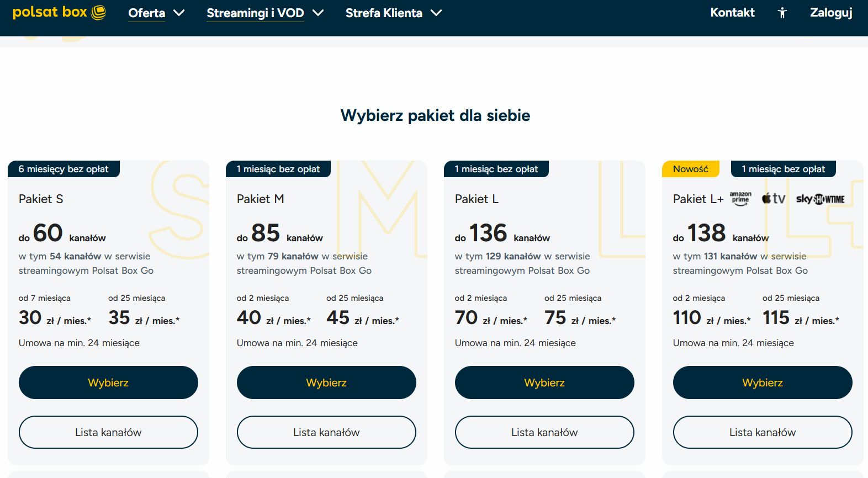
Task: Open the Streamingi i VOD menu
Action: click(x=255, y=13)
